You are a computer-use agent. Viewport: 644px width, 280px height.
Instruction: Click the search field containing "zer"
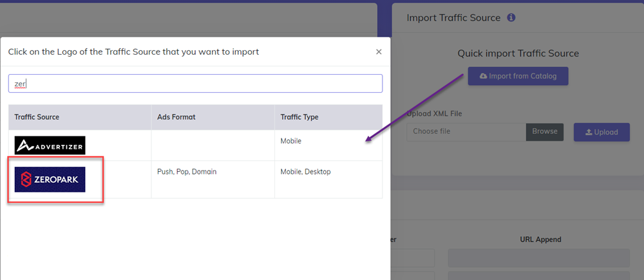click(196, 83)
